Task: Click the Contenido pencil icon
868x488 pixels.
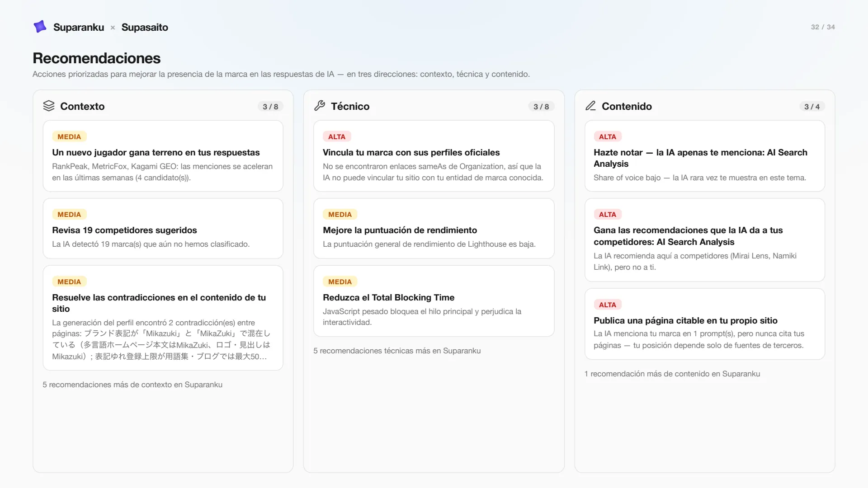Action: tap(590, 106)
